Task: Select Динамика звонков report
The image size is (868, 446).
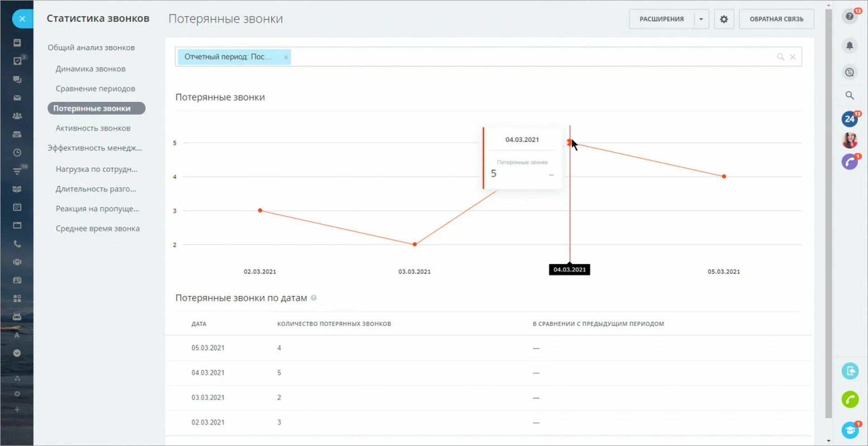Action: 90,69
